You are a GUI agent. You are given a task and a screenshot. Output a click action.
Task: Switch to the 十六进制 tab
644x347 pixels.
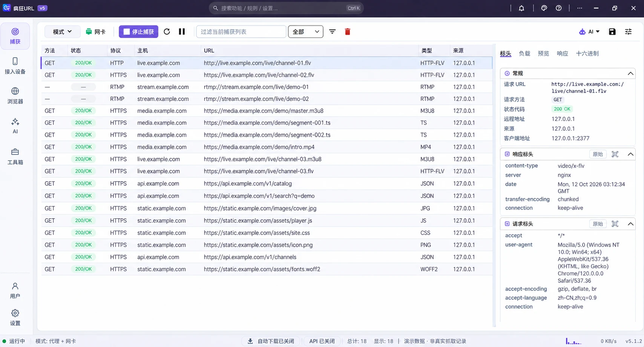click(x=587, y=54)
